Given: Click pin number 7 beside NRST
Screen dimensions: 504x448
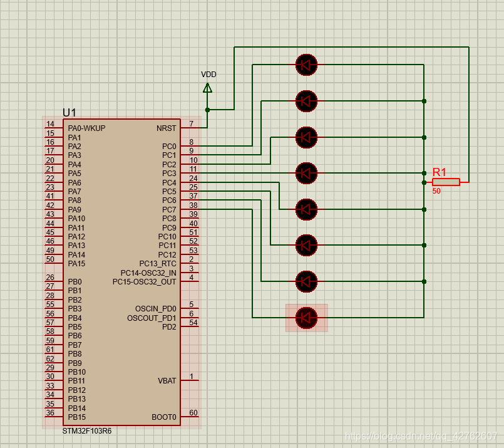Looking at the screenshot, I should tap(191, 124).
